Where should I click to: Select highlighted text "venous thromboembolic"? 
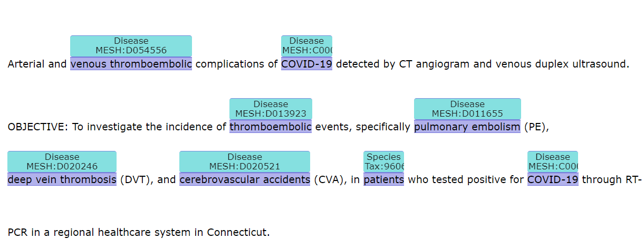tap(131, 64)
